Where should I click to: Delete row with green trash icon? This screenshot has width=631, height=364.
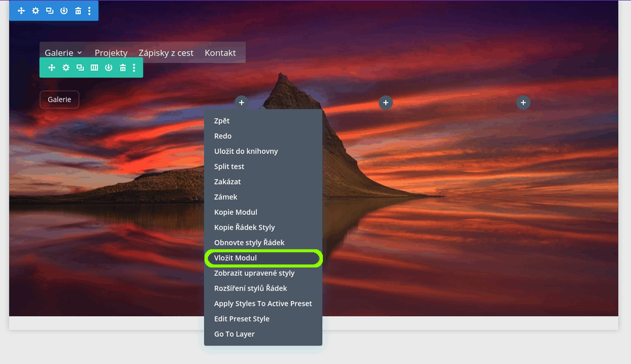coord(123,68)
